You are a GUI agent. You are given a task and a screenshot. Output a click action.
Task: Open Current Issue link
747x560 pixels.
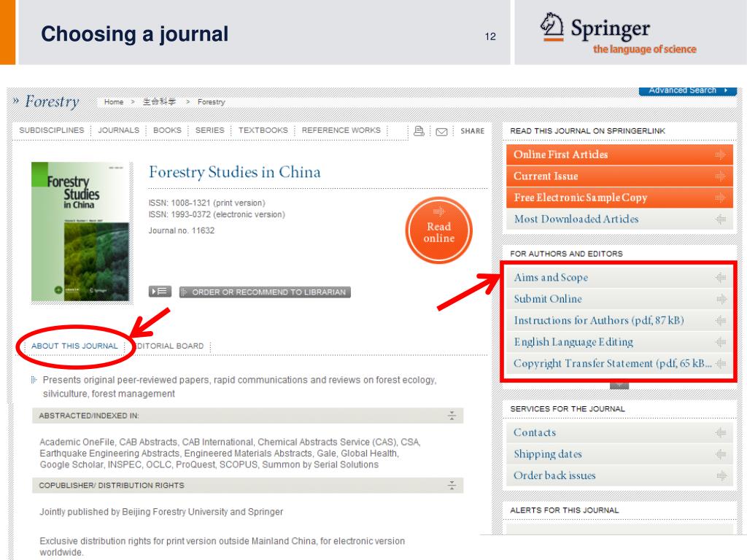click(619, 176)
